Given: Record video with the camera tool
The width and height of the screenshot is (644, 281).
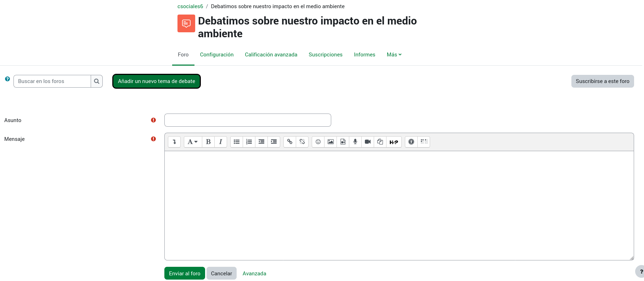Looking at the screenshot, I should pyautogui.click(x=368, y=142).
